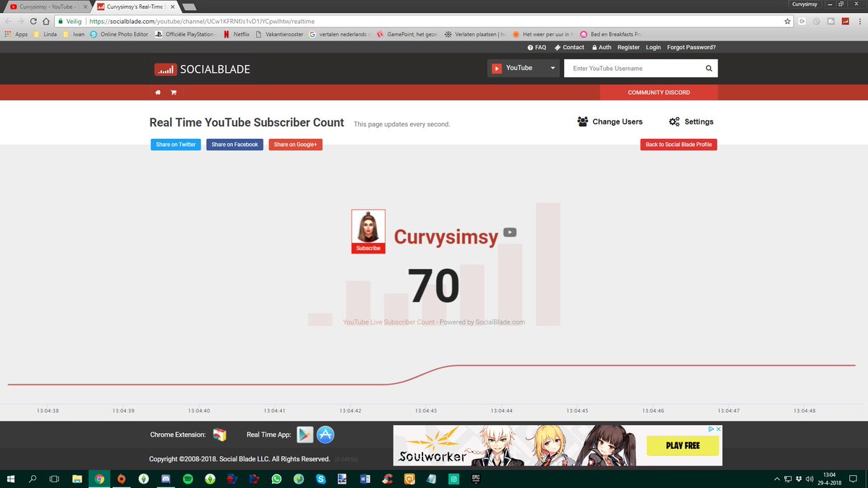Open the Linda bookmarks folder
The height and width of the screenshot is (488, 868).
click(45, 34)
